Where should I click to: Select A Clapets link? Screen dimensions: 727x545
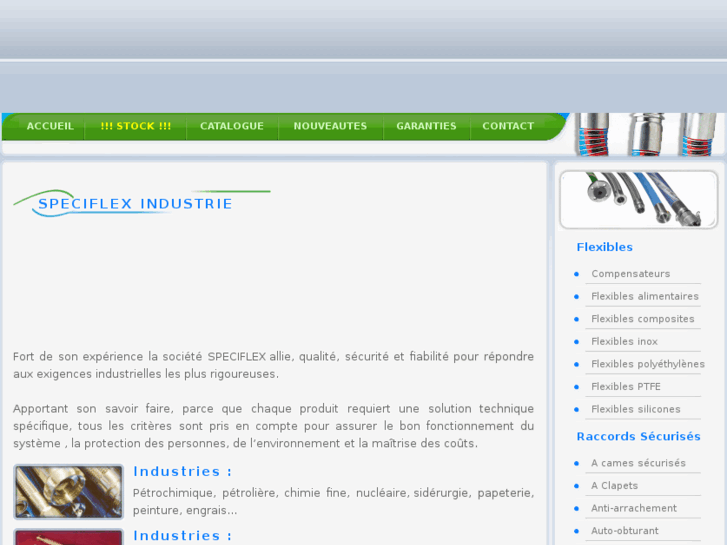pos(614,486)
